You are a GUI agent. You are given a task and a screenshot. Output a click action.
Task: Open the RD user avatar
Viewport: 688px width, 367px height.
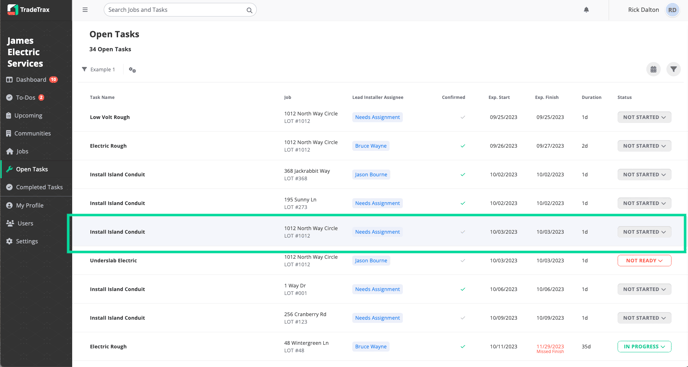coord(672,10)
